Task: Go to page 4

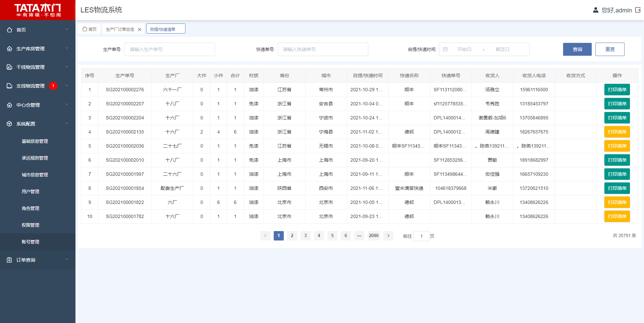Action: click(319, 236)
